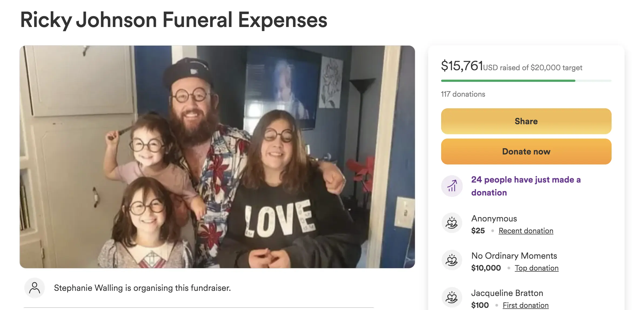
Task: Select the Jacqueline Bratton donor name
Action: tap(507, 293)
